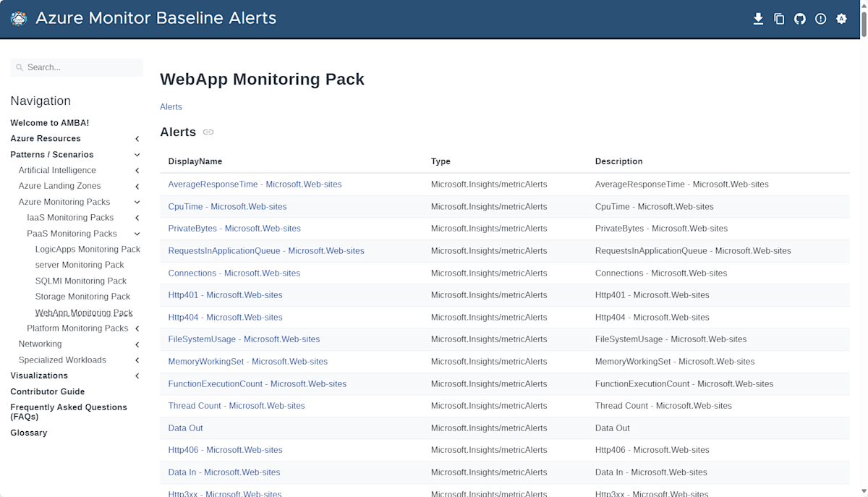Click the AMBA logo icon
This screenshot has height=497, width=868.
(19, 18)
